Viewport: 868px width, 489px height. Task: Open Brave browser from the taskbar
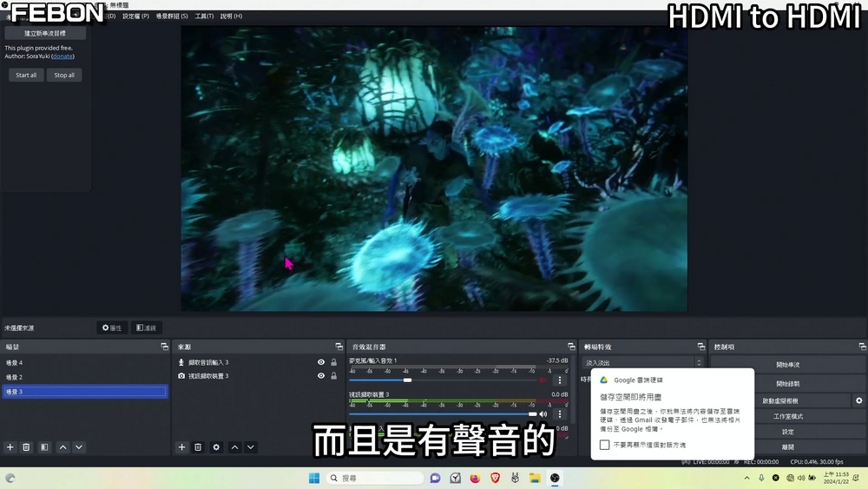[x=495, y=478]
